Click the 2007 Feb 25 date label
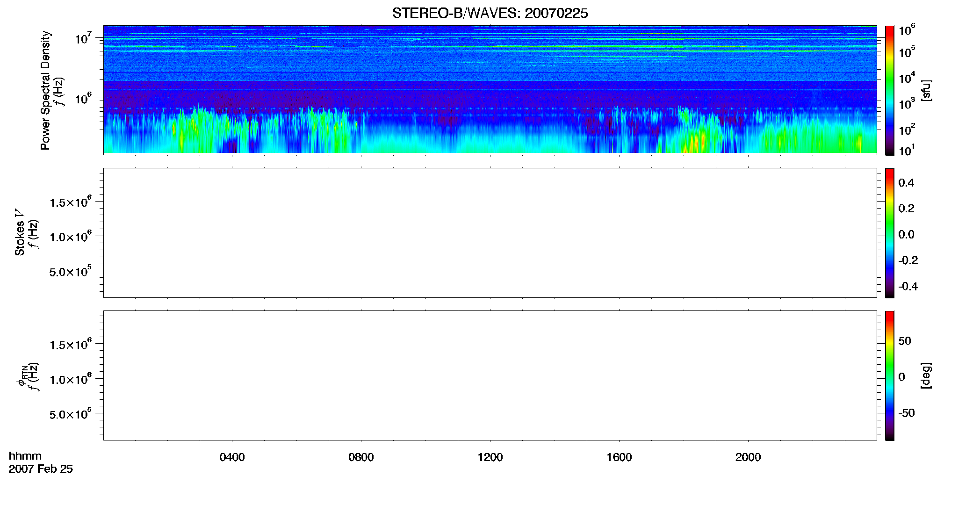The image size is (980, 505). 41,469
